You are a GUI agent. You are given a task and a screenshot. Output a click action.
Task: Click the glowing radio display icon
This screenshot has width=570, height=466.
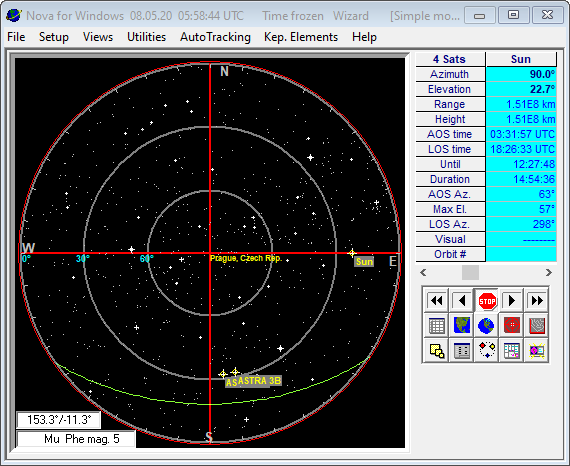pyautogui.click(x=537, y=351)
